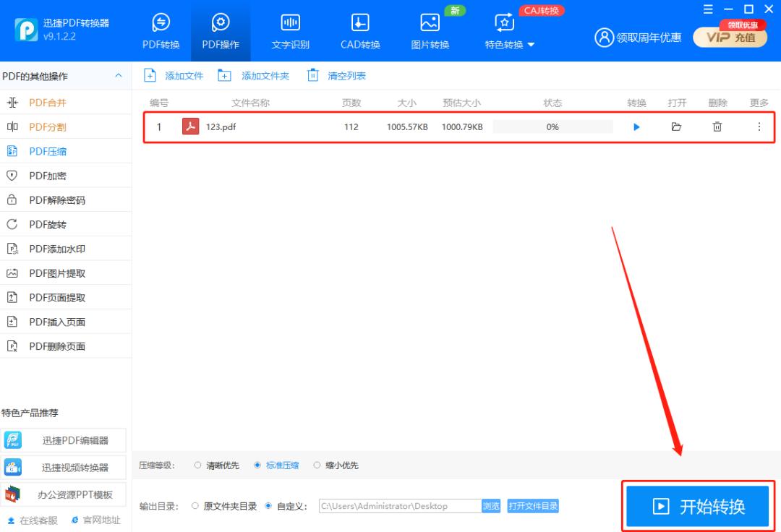Screen dimensions: 781x532
Task: Select PDF图片提取 from sidebar
Action: [51, 273]
